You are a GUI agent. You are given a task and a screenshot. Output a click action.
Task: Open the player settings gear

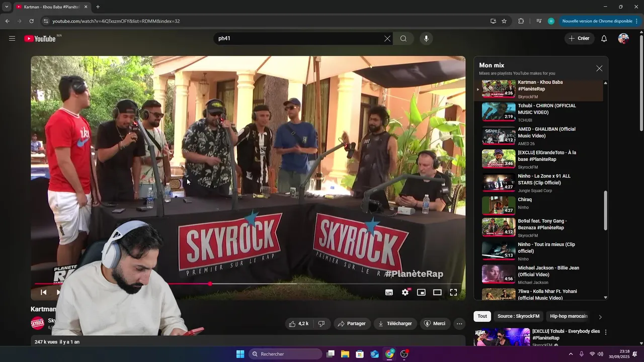click(405, 292)
